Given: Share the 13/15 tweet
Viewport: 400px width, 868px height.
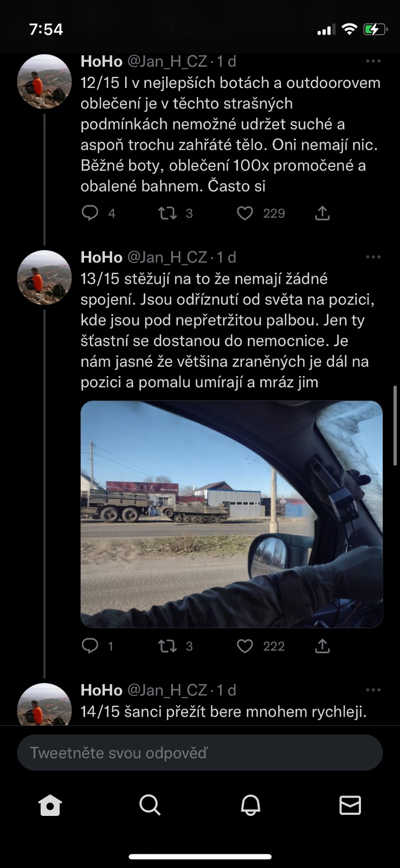Looking at the screenshot, I should tap(322, 646).
